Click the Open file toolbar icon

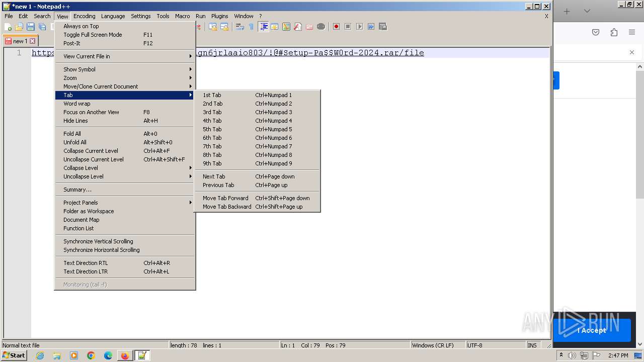tap(19, 27)
